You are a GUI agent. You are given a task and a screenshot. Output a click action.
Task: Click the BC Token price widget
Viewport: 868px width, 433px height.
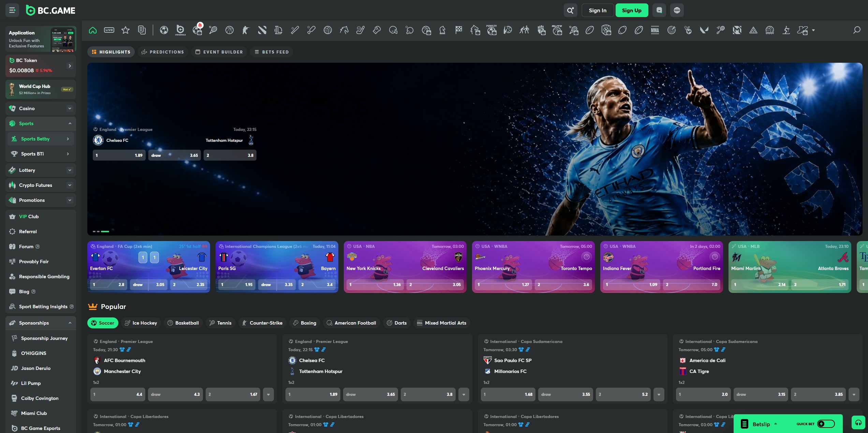tap(41, 66)
